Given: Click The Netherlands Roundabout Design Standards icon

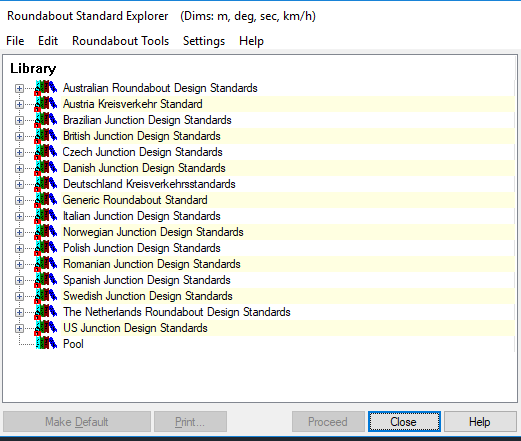Looking at the screenshot, I should click(x=46, y=312).
